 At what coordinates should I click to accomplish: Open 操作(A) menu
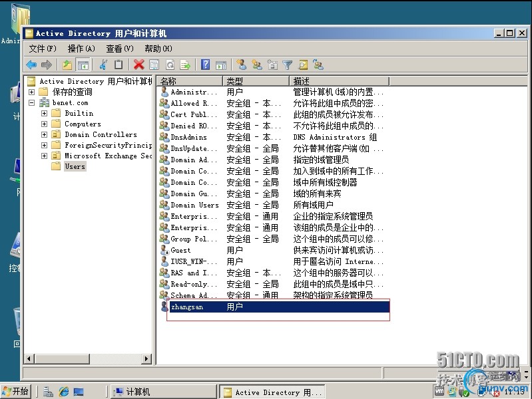click(x=81, y=49)
